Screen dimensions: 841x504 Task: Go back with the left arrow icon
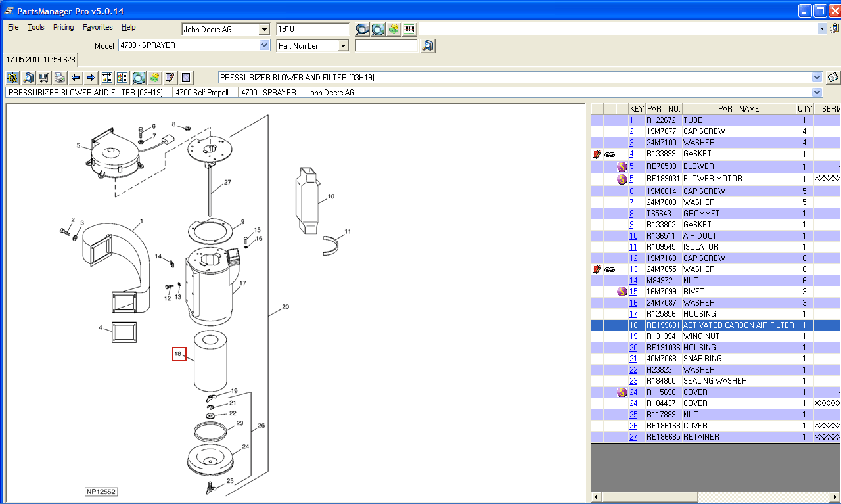tap(76, 78)
